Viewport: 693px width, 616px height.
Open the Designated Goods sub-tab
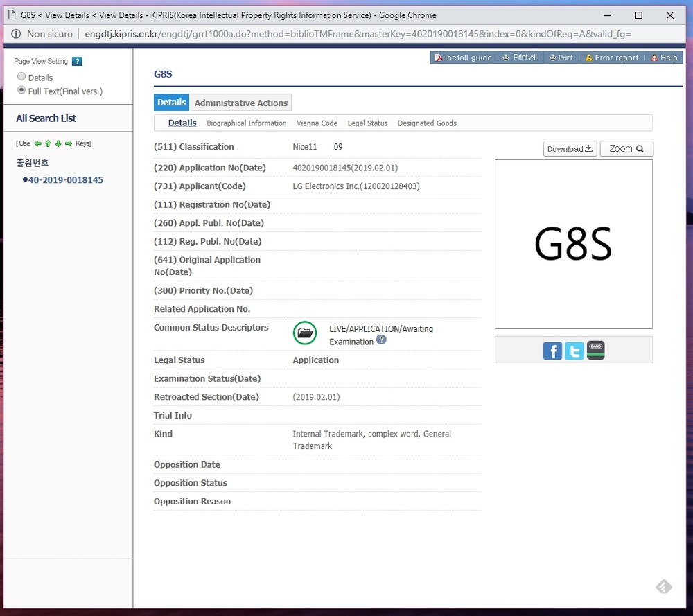[x=427, y=123]
